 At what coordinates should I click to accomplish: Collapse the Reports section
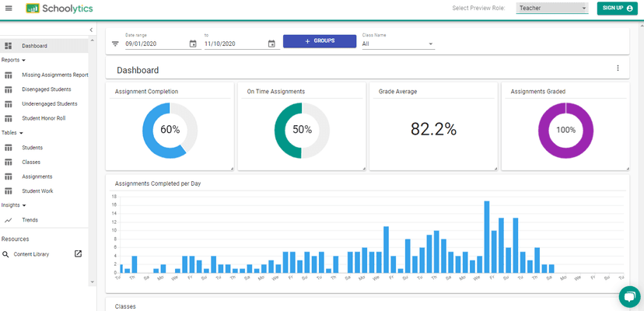point(13,60)
